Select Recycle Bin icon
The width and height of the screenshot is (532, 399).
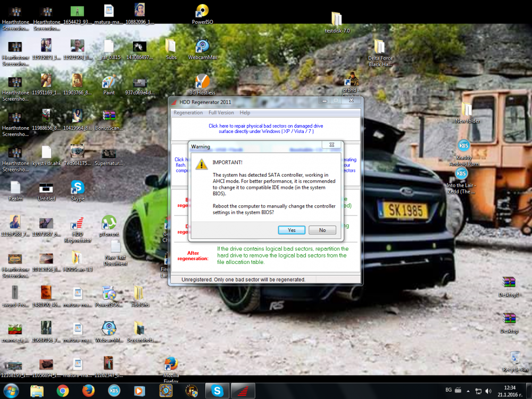click(515, 362)
